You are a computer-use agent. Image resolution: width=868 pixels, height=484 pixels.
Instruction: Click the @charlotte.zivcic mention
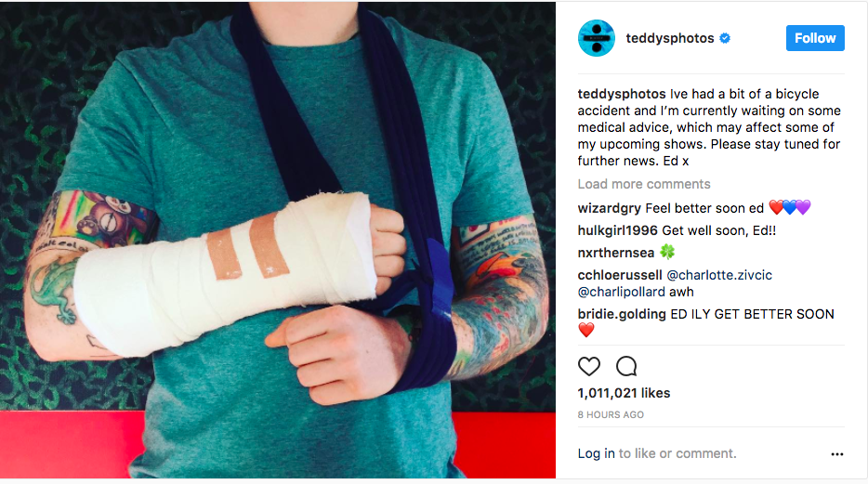tap(719, 275)
